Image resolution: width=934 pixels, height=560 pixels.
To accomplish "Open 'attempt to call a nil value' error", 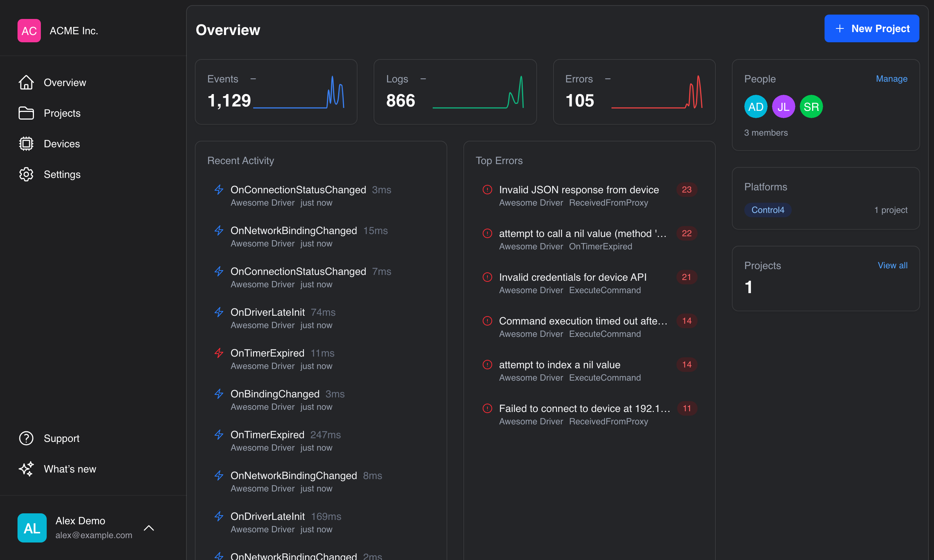I will [589, 240].
